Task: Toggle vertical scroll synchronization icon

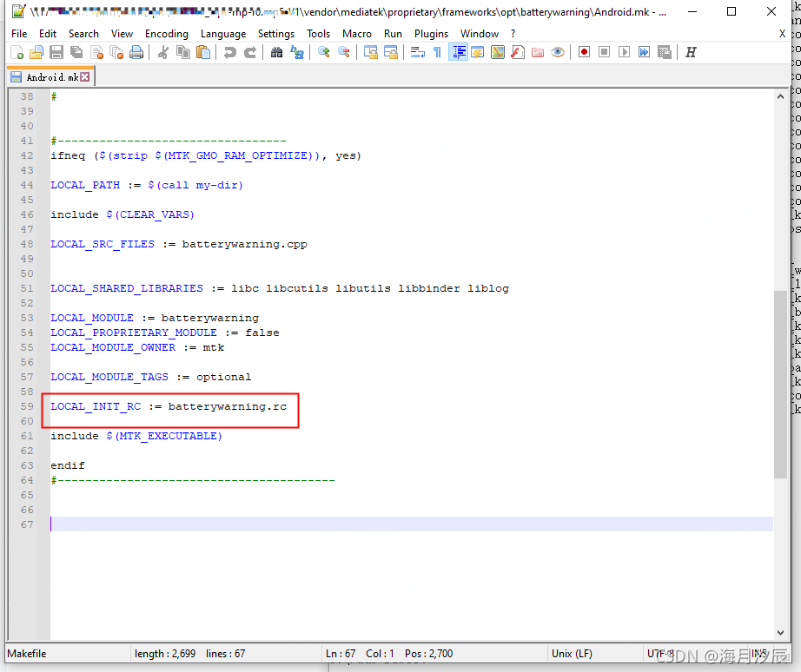Action: pos(370,52)
